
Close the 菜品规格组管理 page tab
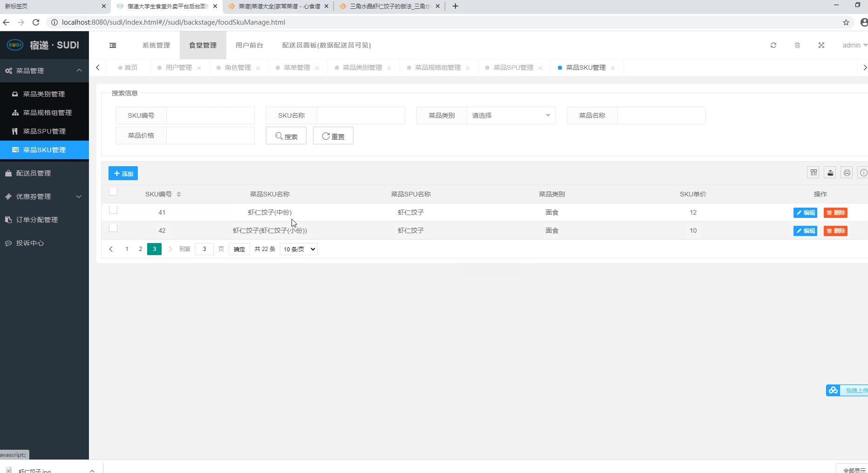[x=468, y=68]
